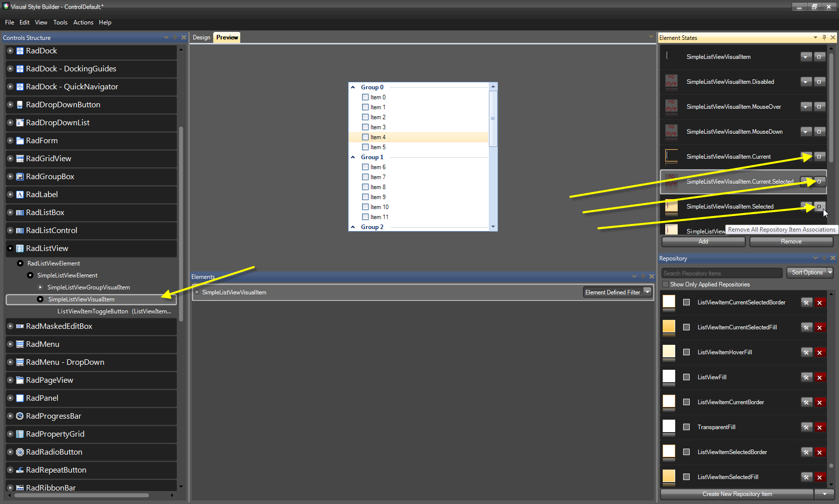
Task: Remove repository associations for SimpleListViewVisualItem.Current.Selected
Action: tap(820, 182)
